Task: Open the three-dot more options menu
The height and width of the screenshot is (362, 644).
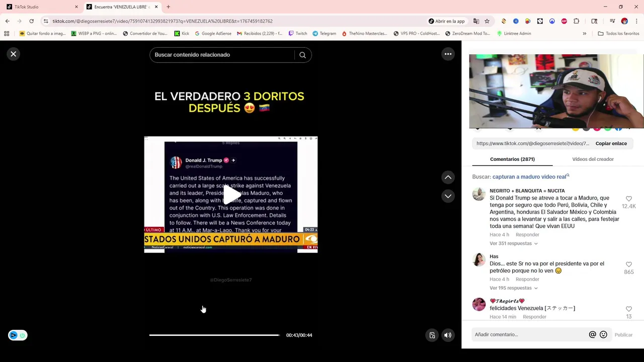Action: (x=448, y=54)
